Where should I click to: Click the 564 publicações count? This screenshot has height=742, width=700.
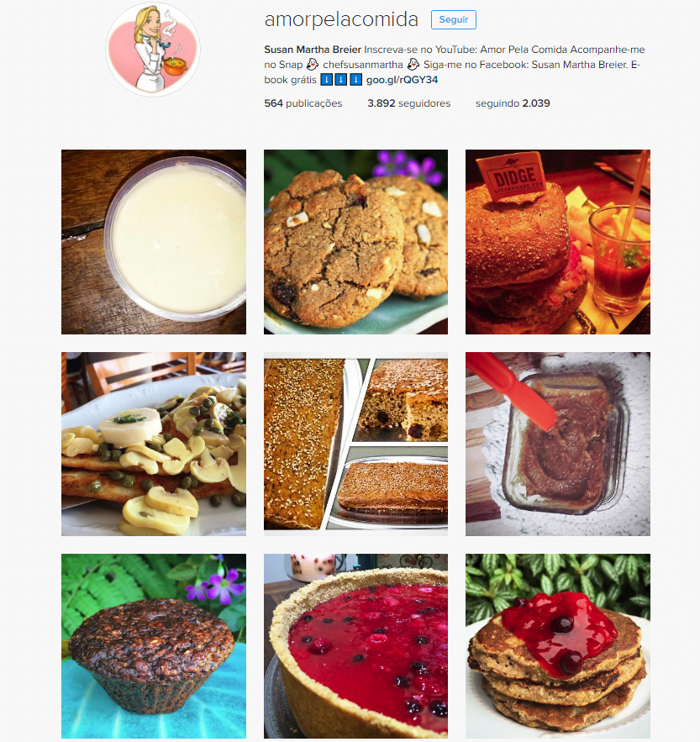pyautogui.click(x=303, y=103)
